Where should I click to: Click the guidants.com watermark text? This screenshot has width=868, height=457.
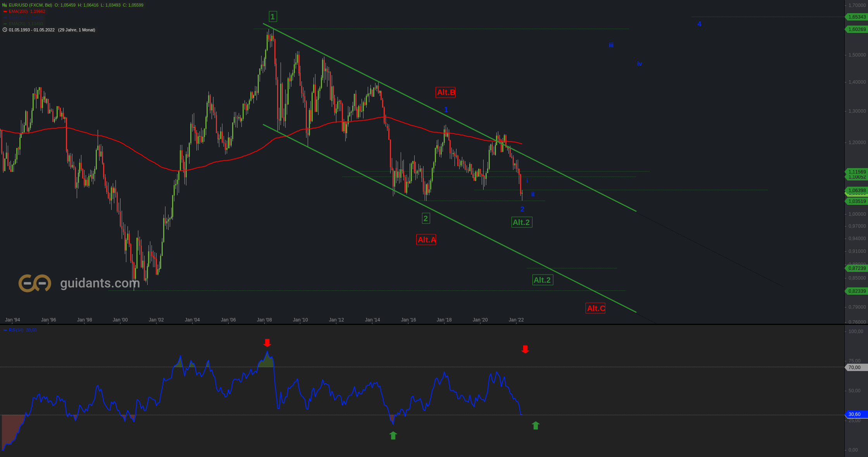100,283
